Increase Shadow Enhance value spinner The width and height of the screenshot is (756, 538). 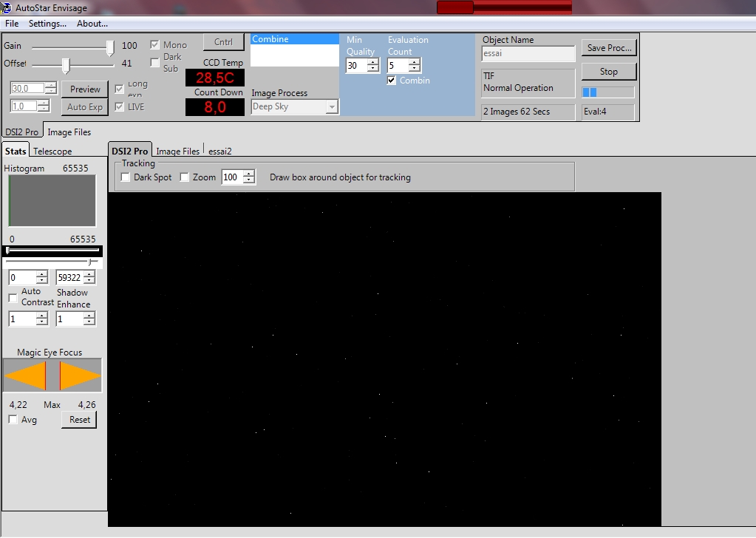point(89,316)
